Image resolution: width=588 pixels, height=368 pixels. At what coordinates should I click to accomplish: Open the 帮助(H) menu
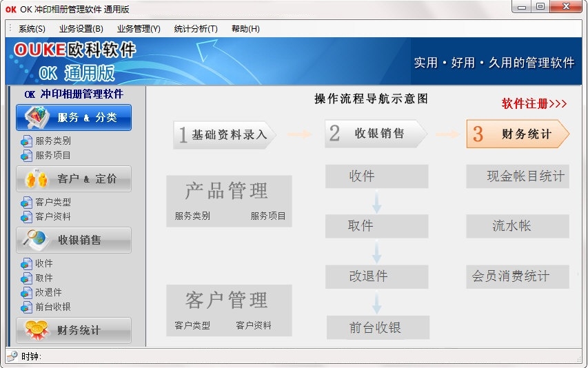click(245, 29)
